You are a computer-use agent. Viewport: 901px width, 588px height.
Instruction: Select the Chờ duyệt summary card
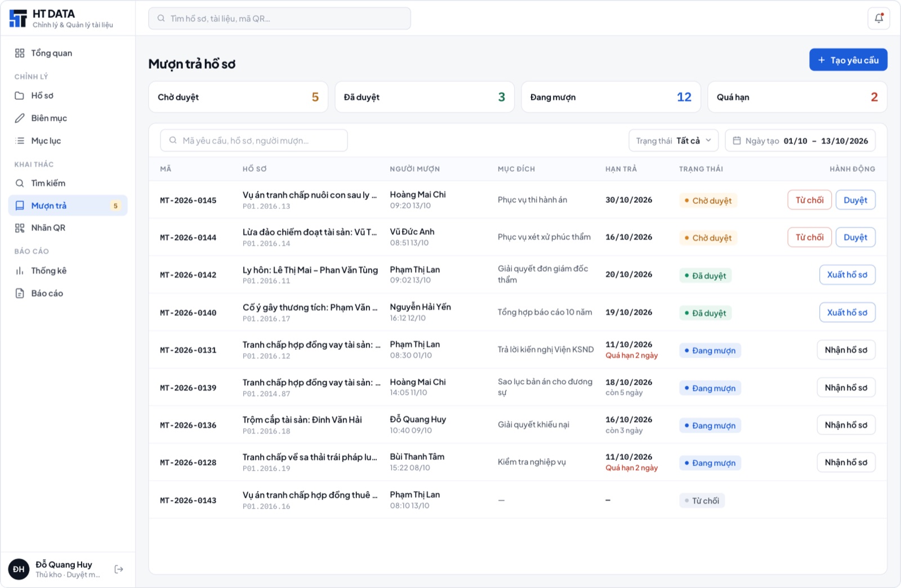[x=238, y=97]
